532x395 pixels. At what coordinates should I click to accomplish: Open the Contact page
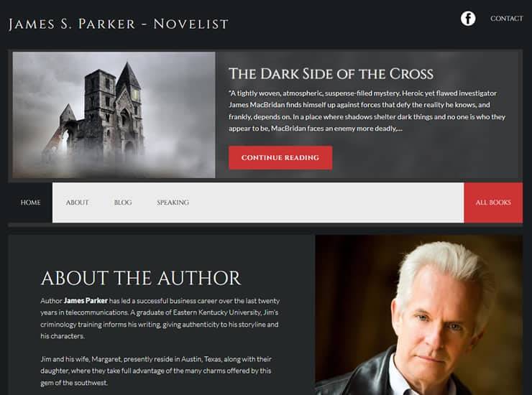tap(507, 19)
